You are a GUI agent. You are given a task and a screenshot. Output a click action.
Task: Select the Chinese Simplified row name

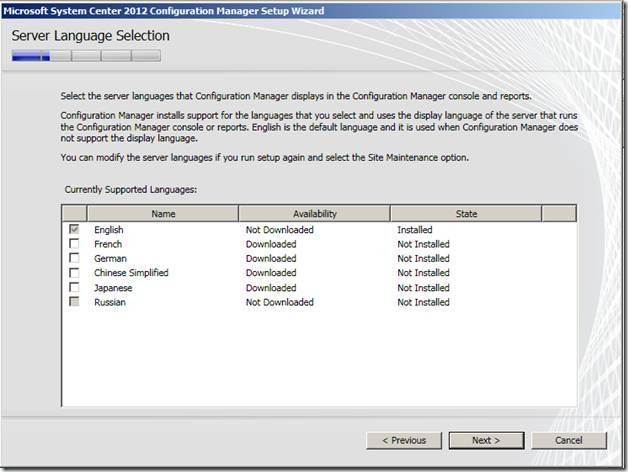131,273
